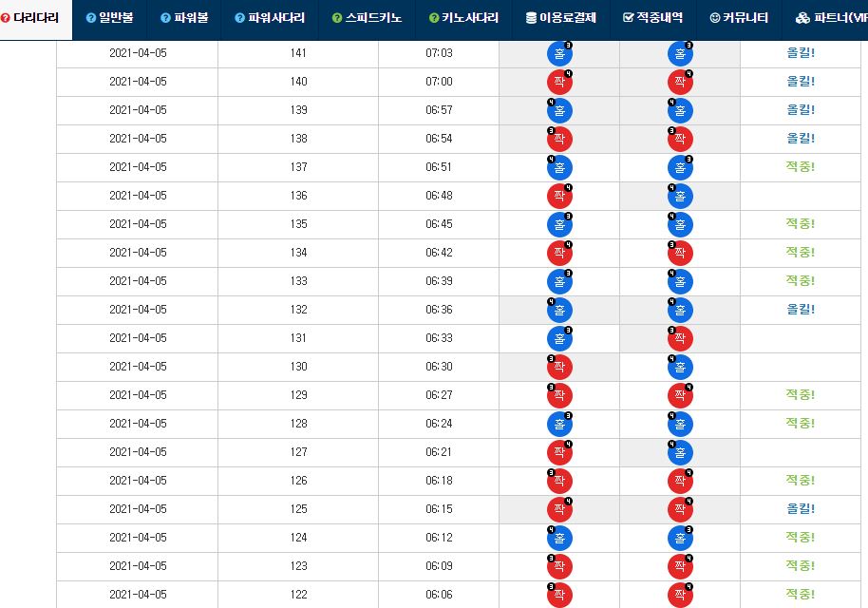Image resolution: width=868 pixels, height=608 pixels.
Task: Click check icon beside 적중내역
Action: point(628,18)
